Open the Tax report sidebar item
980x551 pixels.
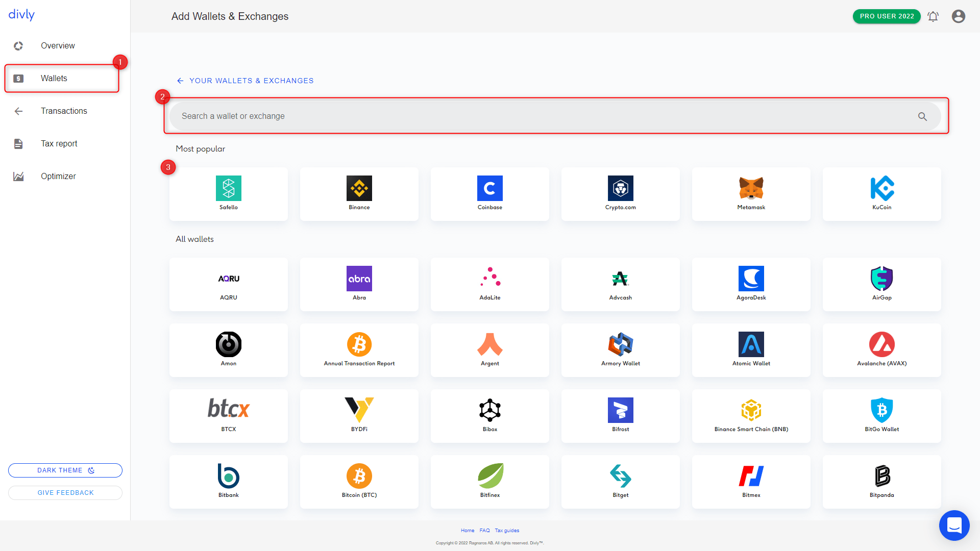(59, 143)
